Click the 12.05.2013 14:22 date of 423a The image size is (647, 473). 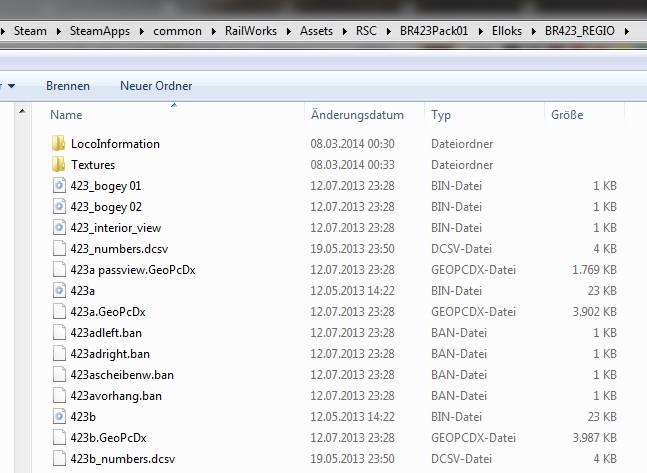(352, 291)
